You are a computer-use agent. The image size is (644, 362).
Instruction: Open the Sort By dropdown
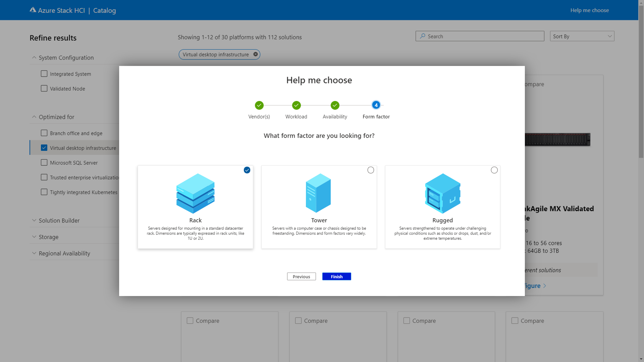pyautogui.click(x=582, y=36)
